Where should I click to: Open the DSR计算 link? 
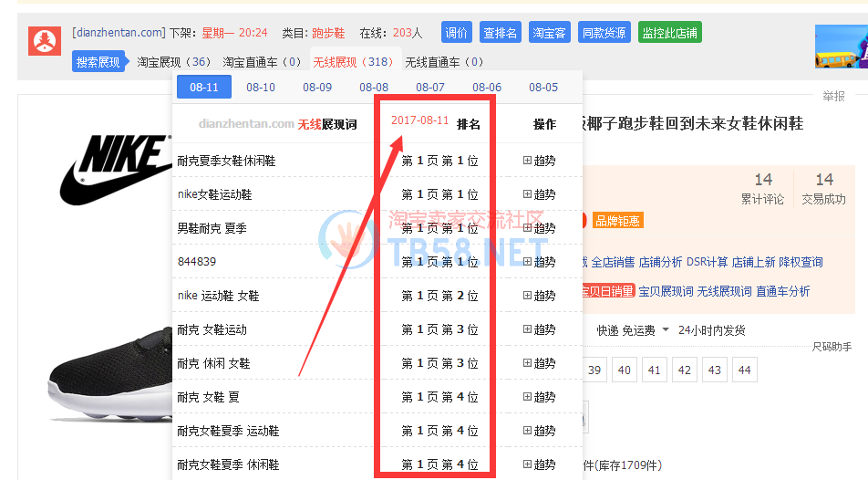pyautogui.click(x=707, y=262)
